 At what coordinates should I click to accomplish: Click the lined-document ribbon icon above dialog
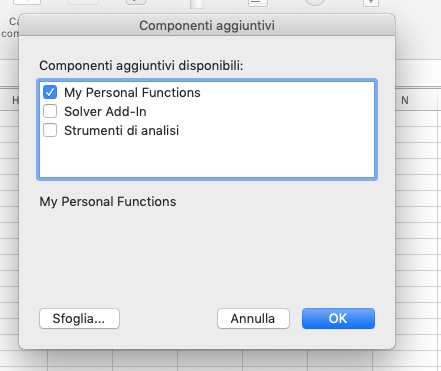[258, 3]
